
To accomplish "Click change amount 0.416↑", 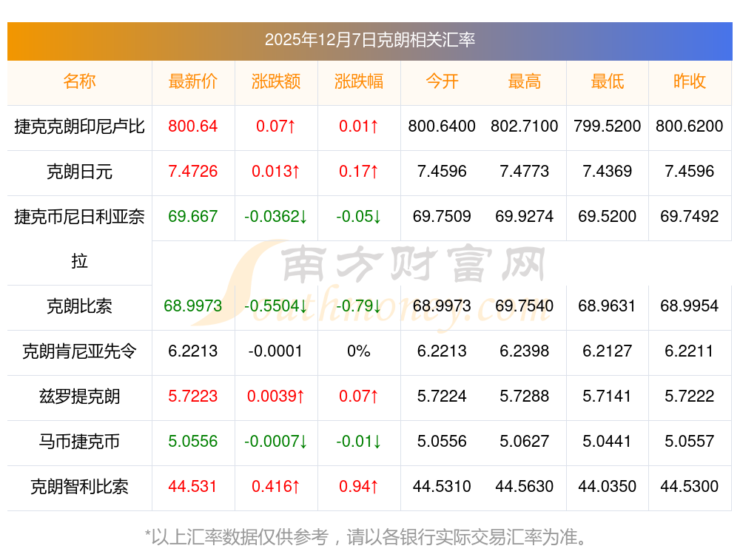I will pos(275,487).
